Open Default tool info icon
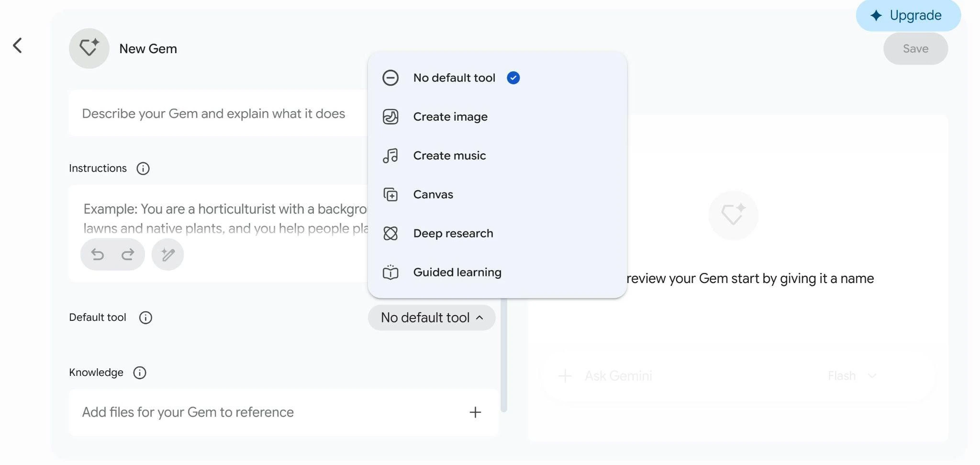 click(145, 318)
